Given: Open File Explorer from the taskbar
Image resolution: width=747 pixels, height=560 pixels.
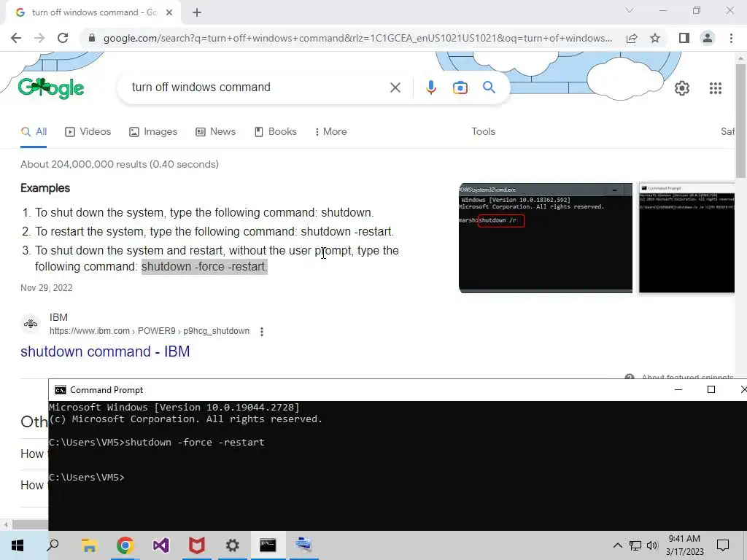Looking at the screenshot, I should tap(89, 545).
